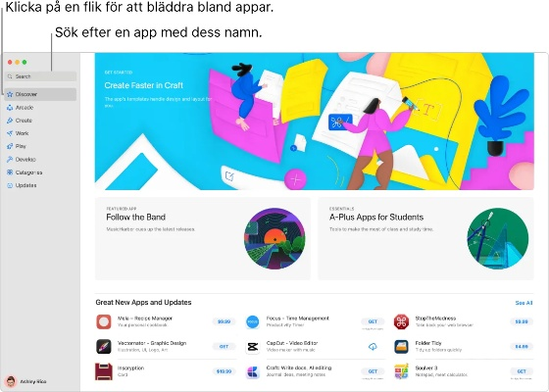Open the Categories grid item
This screenshot has width=549, height=392.
tap(40, 172)
